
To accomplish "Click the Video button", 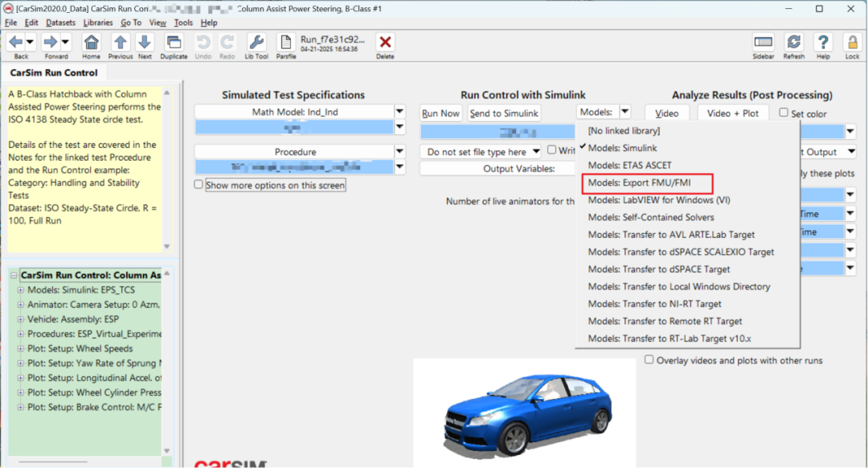I will (x=667, y=113).
